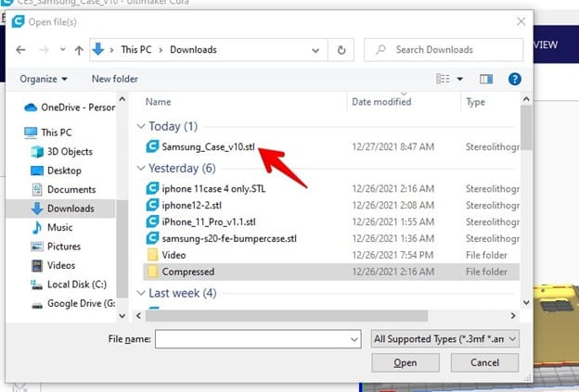The height and width of the screenshot is (392, 579).
Task: Change the view layout icon
Action: pyautogui.click(x=443, y=79)
